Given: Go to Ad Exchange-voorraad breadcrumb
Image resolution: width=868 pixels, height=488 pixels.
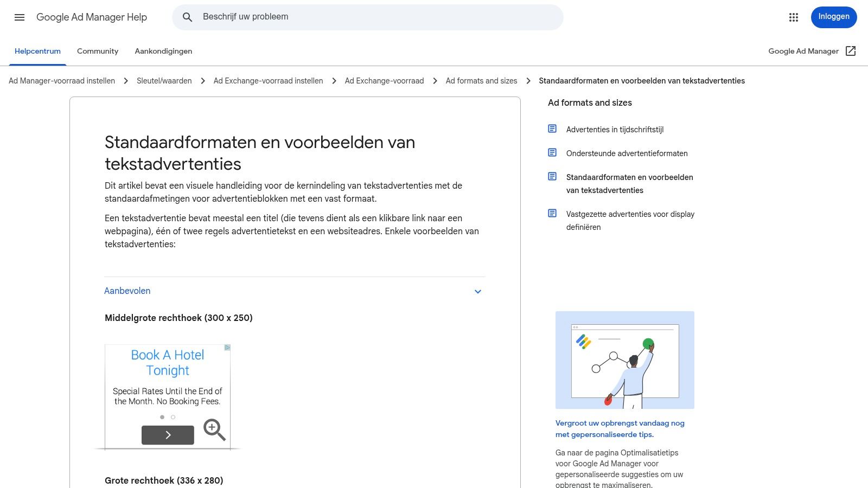Looking at the screenshot, I should click(x=384, y=81).
